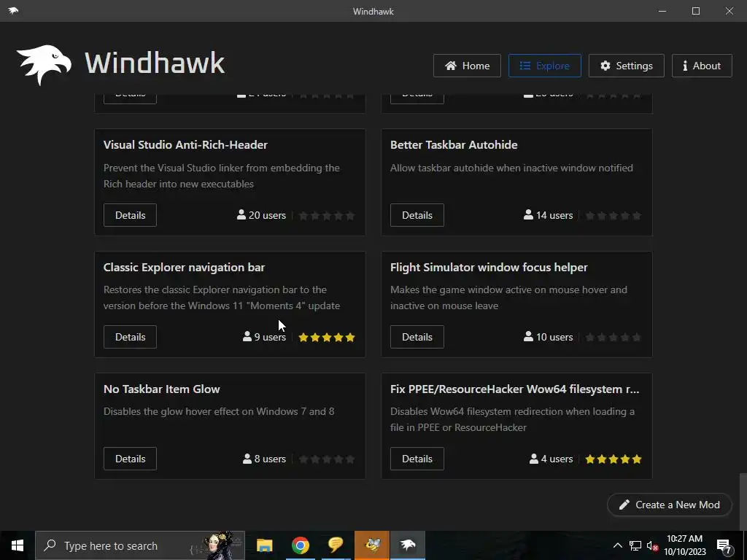Click the muted volume tray icon
Viewport: 747px width, 560px height.
coord(653,545)
